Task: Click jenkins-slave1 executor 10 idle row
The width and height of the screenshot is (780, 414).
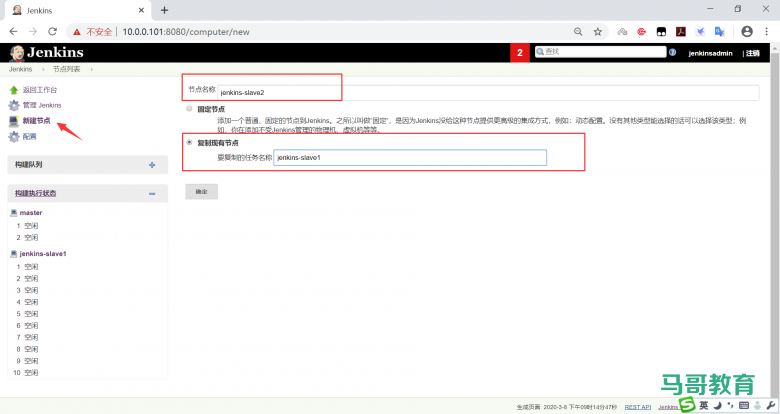Action: 26,373
